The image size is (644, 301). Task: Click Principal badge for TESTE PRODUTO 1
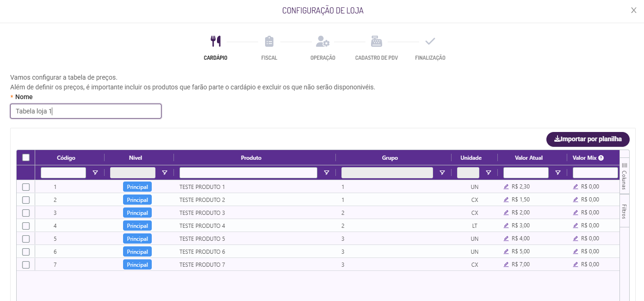click(137, 187)
